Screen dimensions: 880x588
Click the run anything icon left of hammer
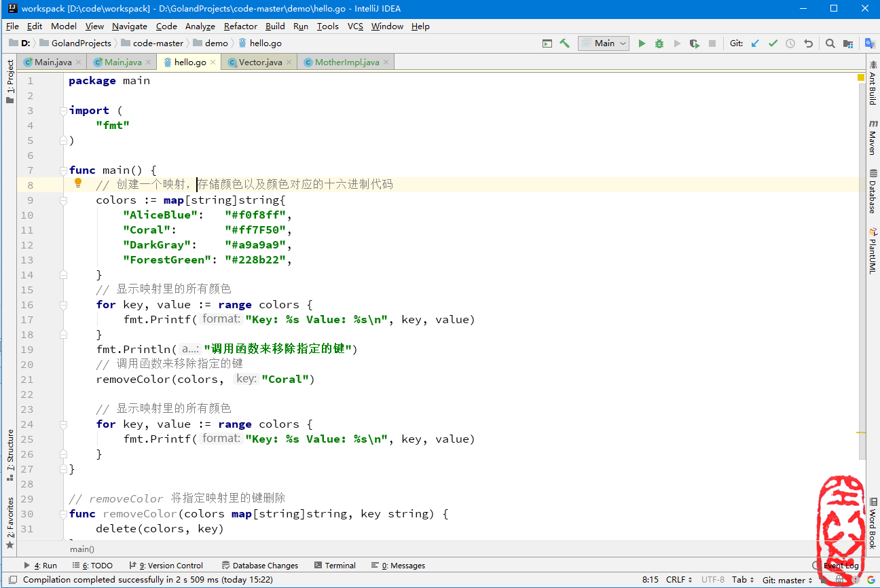click(x=547, y=43)
